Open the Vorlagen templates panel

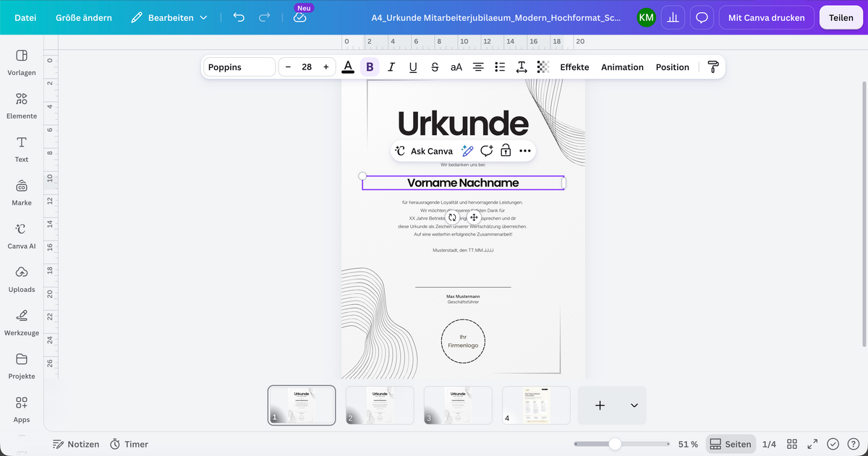pos(22,62)
